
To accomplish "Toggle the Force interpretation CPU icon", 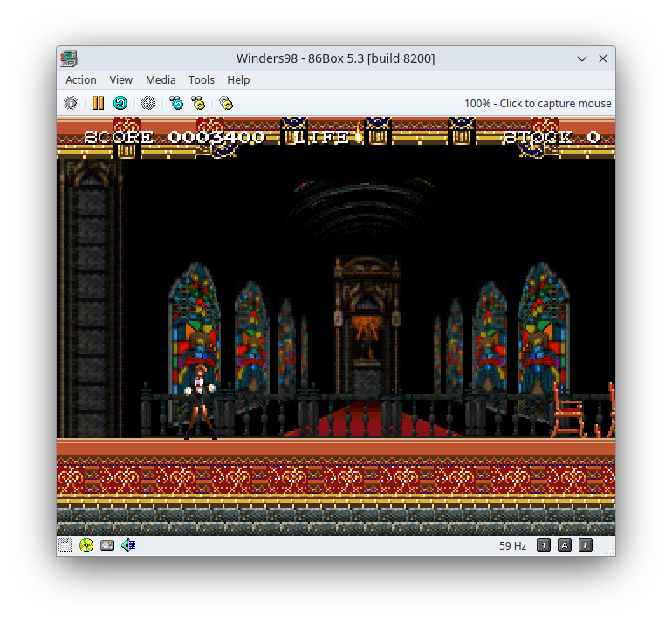I will point(71,103).
